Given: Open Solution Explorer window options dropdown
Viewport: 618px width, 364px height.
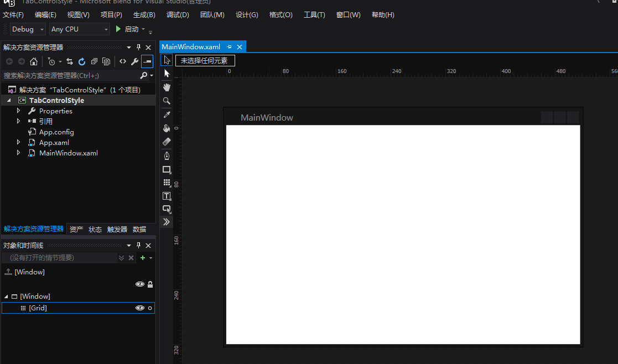Looking at the screenshot, I should [x=129, y=47].
